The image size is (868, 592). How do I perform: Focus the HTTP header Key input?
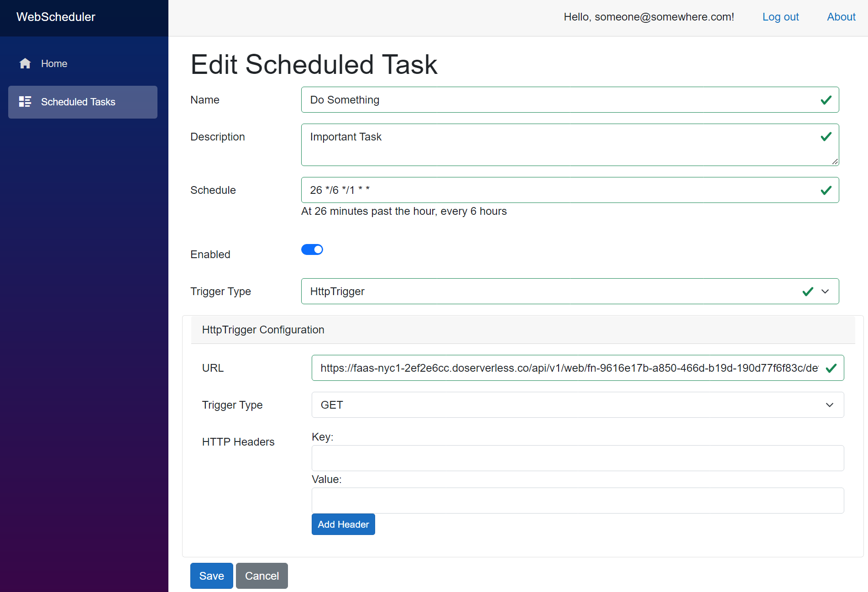tap(577, 458)
